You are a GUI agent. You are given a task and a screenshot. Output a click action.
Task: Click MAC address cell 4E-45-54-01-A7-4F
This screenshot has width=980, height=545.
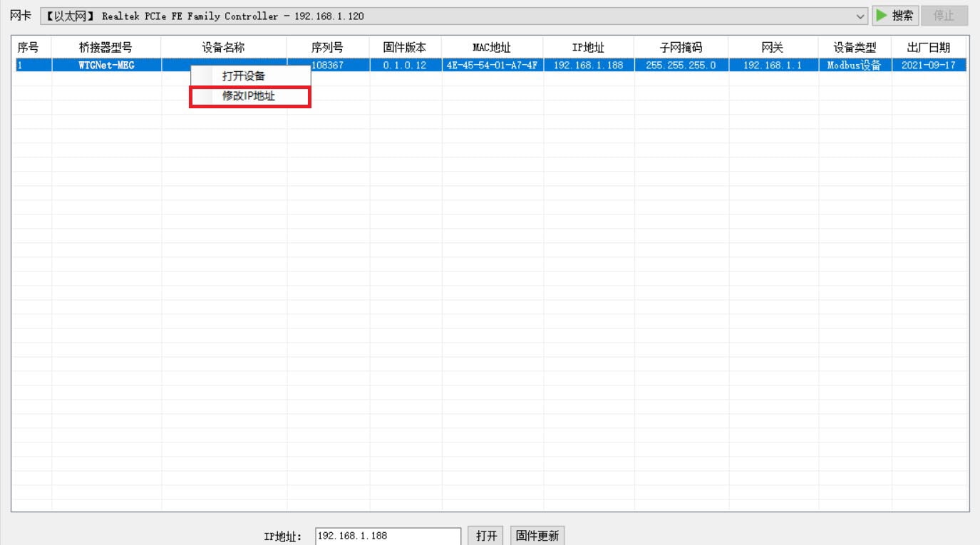pos(492,66)
